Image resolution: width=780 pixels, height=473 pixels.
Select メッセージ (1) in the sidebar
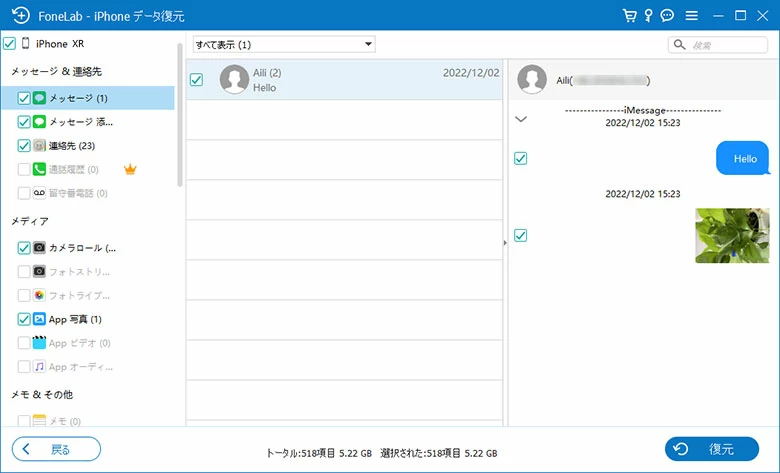pos(78,98)
